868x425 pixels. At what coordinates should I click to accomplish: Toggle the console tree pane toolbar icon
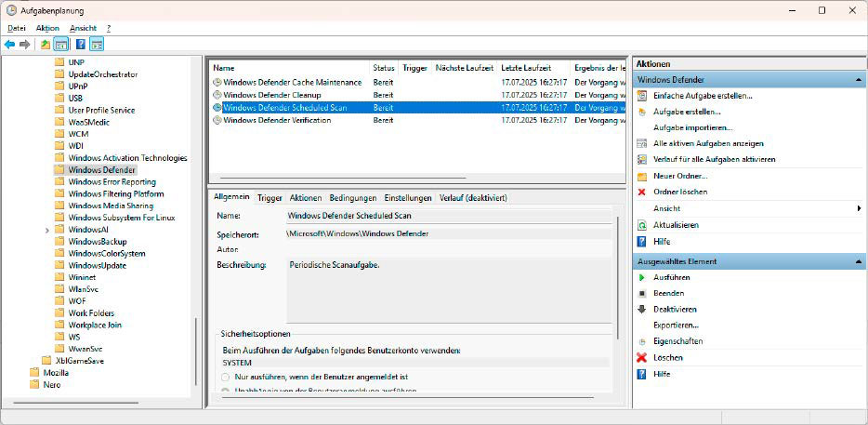pyautogui.click(x=61, y=45)
